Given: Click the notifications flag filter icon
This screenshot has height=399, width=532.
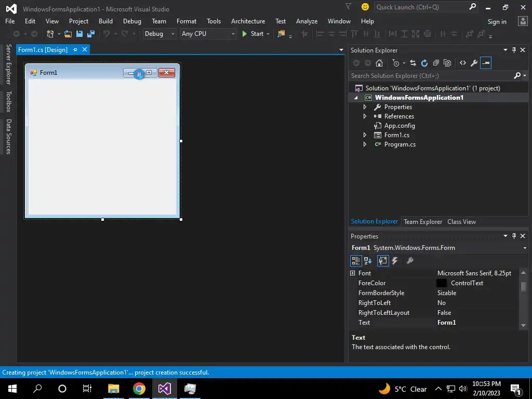Looking at the screenshot, I should tap(348, 6).
